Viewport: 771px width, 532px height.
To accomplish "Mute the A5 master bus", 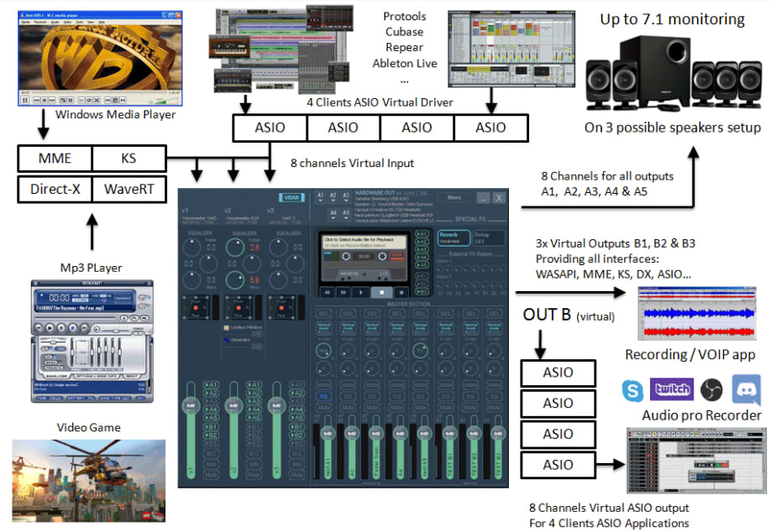I will tap(420, 407).
